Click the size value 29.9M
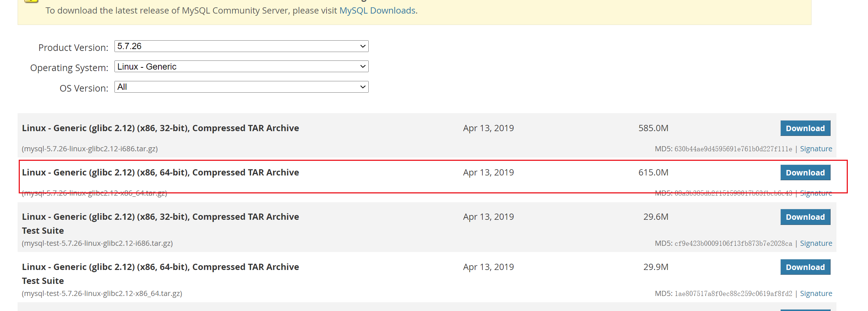 coord(656,267)
